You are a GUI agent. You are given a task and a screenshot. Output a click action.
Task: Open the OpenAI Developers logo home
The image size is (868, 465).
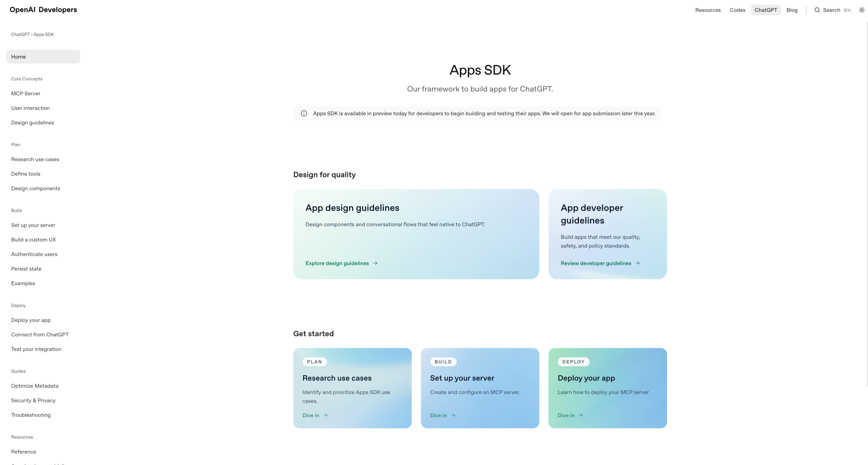tap(43, 10)
